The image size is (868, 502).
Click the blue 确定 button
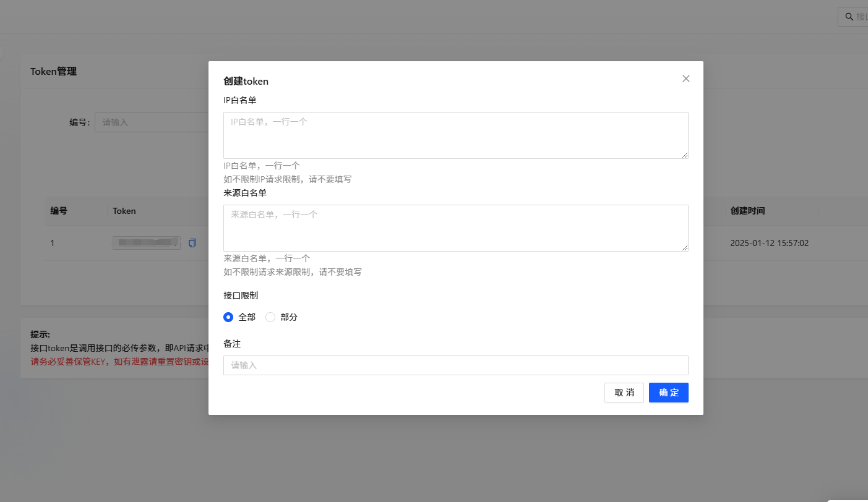click(668, 393)
